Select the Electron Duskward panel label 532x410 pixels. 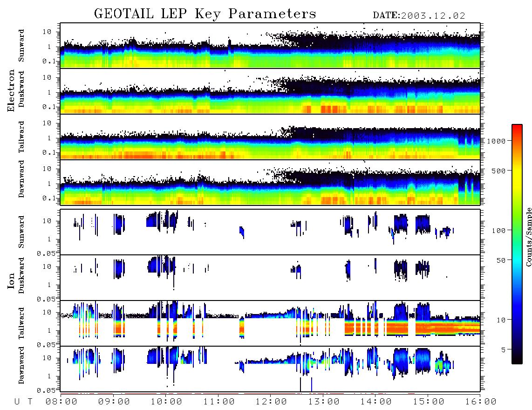tap(21, 89)
